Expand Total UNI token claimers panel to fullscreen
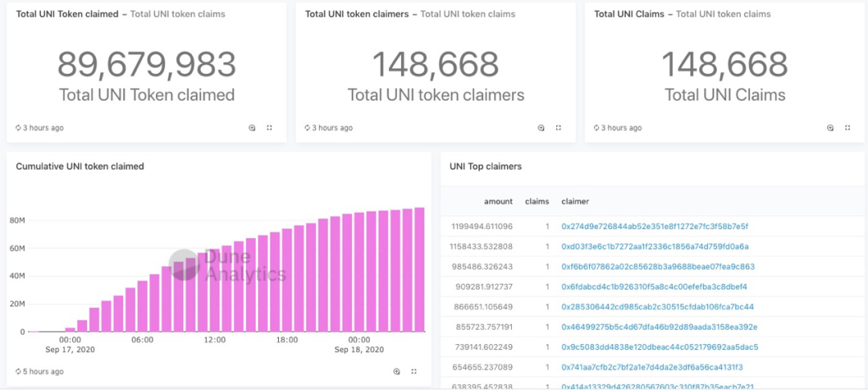The width and height of the screenshot is (868, 390). (559, 128)
